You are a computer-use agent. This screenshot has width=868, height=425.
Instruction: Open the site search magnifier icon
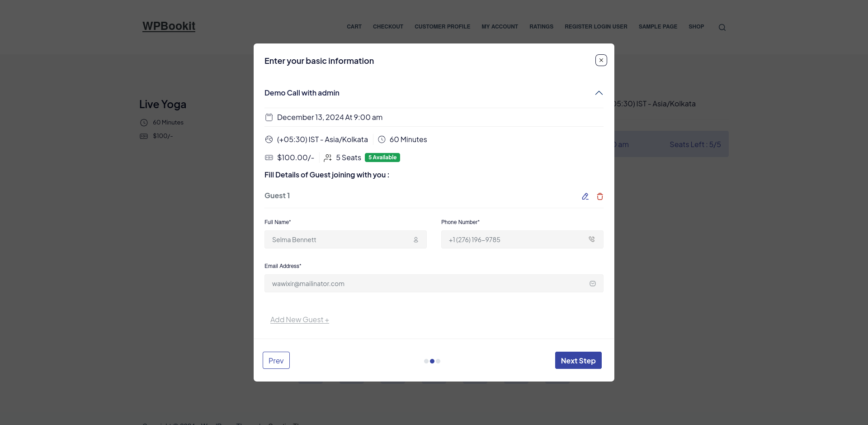tap(722, 28)
